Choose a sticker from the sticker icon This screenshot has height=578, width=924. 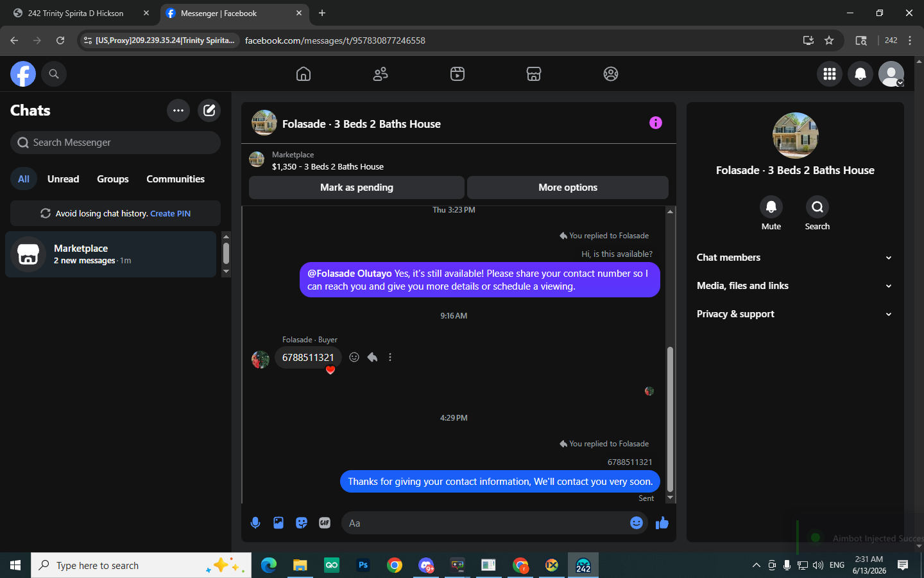[302, 523]
